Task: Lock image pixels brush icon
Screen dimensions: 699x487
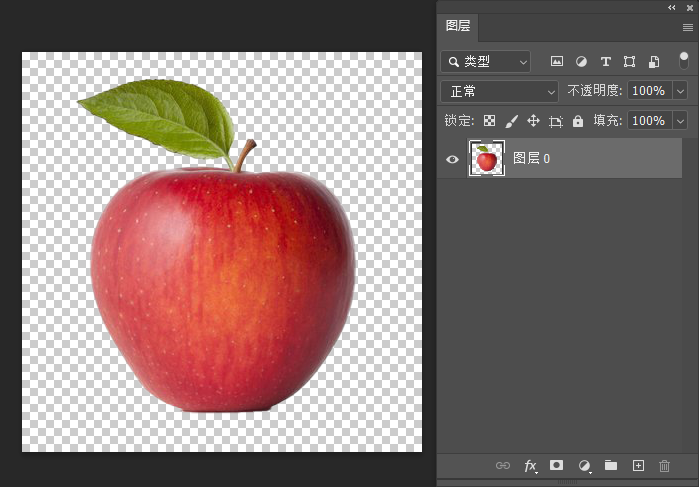Action: coord(512,121)
